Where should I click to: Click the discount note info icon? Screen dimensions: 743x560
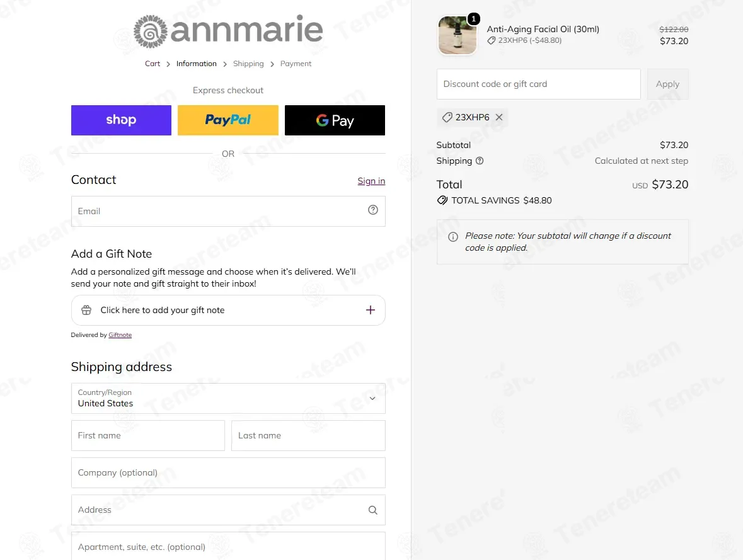(x=453, y=237)
